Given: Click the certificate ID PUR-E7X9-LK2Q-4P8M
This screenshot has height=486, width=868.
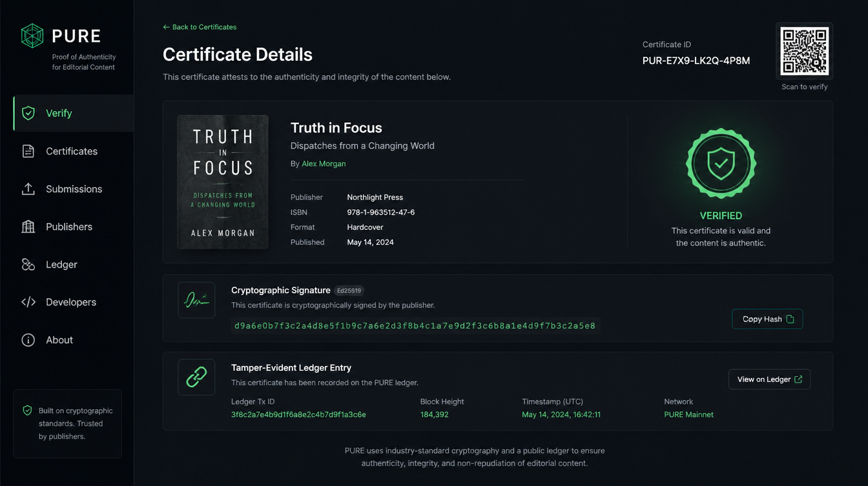Looking at the screenshot, I should pyautogui.click(x=696, y=61).
